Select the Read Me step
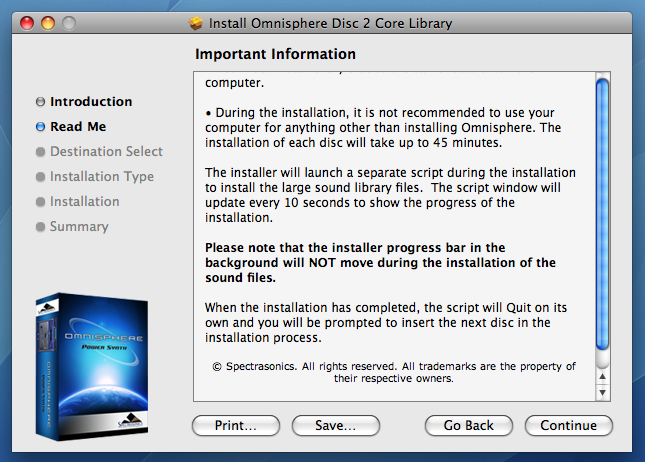The image size is (645, 462). pyautogui.click(x=78, y=126)
